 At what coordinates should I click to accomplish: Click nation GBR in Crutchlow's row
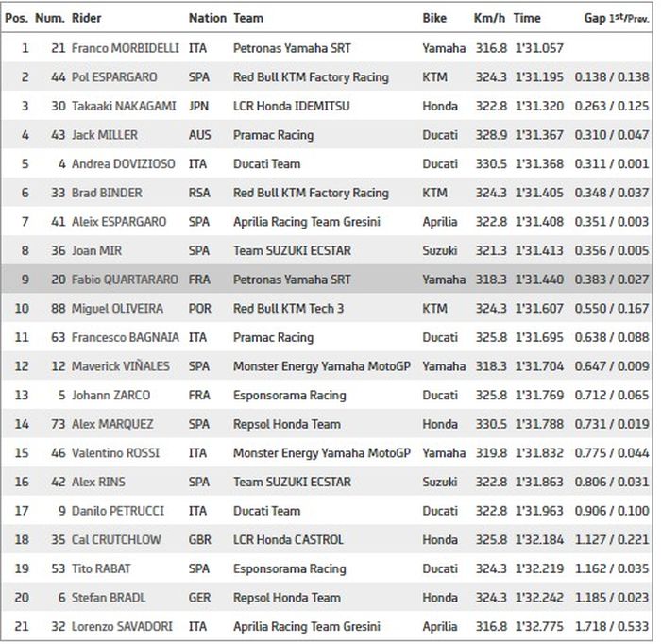click(x=200, y=539)
